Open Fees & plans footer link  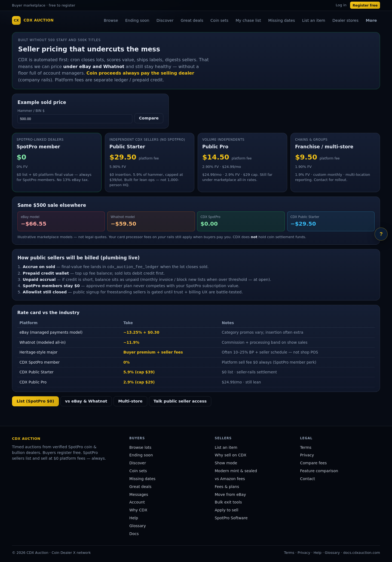coord(227,487)
